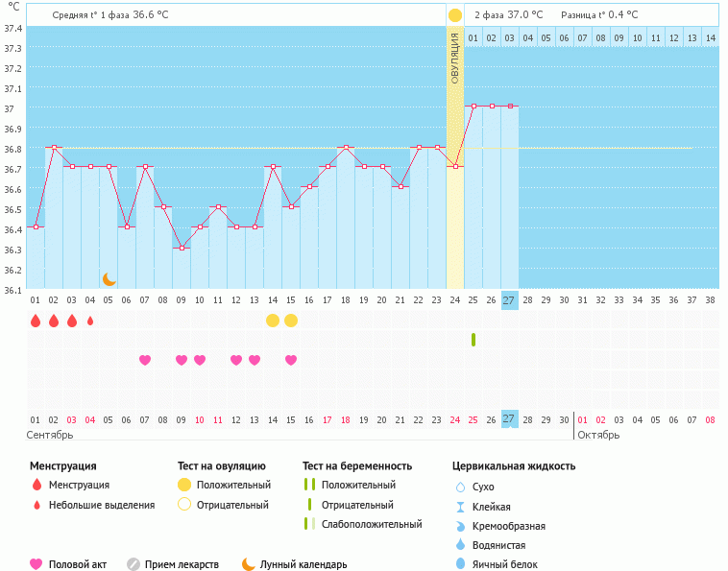Click the temperature point on day 02 at 36.8

(x=54, y=148)
